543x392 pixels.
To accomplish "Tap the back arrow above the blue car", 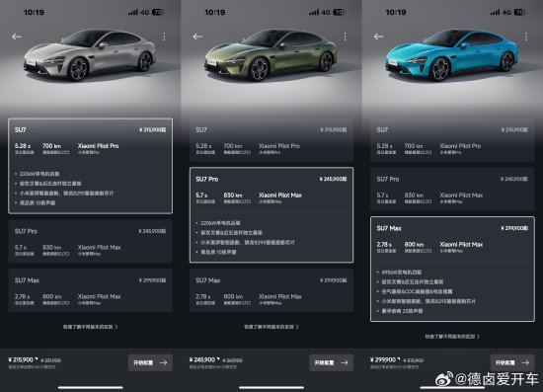I will [x=379, y=37].
